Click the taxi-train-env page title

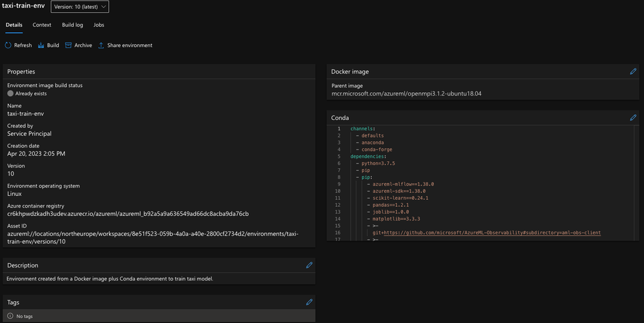pyautogui.click(x=23, y=6)
